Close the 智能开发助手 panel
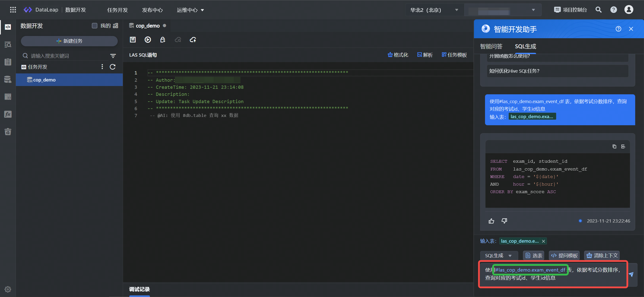The image size is (644, 297). [631, 29]
